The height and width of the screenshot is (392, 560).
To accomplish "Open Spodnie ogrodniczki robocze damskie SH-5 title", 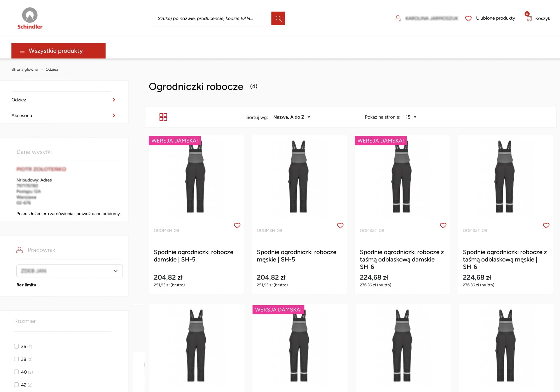I will pyautogui.click(x=193, y=256).
